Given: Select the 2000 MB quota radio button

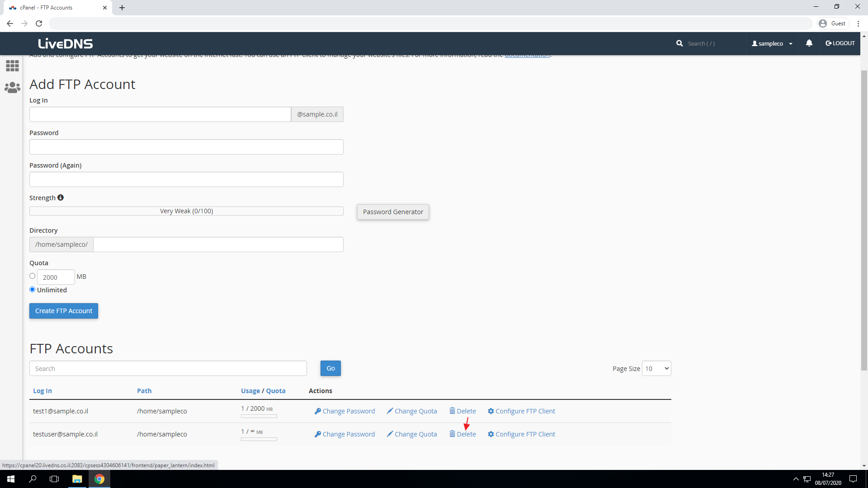Looking at the screenshot, I should tap(32, 276).
